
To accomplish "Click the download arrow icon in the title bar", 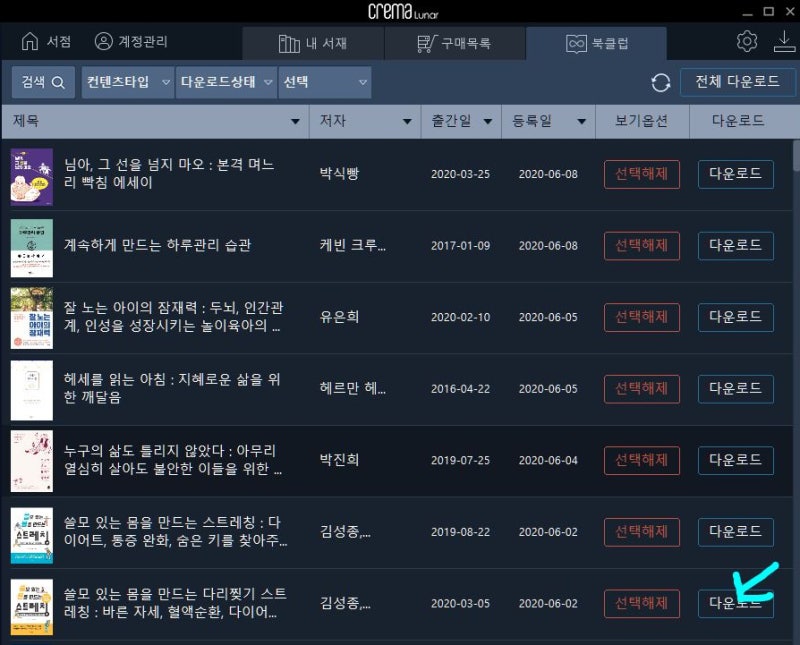I will tap(786, 41).
